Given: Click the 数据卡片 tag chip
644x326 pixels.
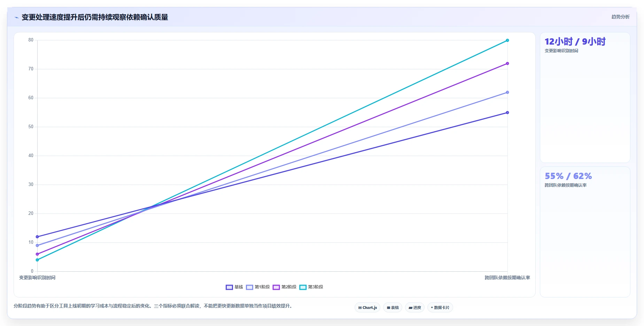Looking at the screenshot, I should (x=440, y=308).
